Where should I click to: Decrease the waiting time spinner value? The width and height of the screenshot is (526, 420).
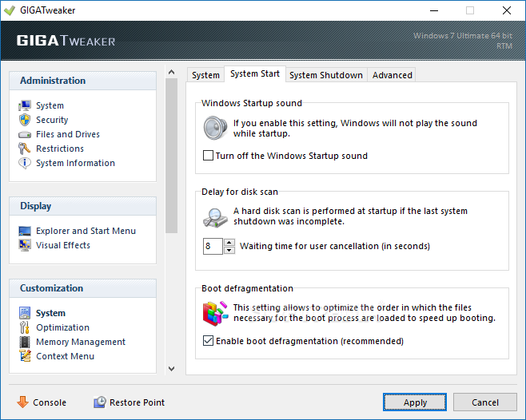229,250
